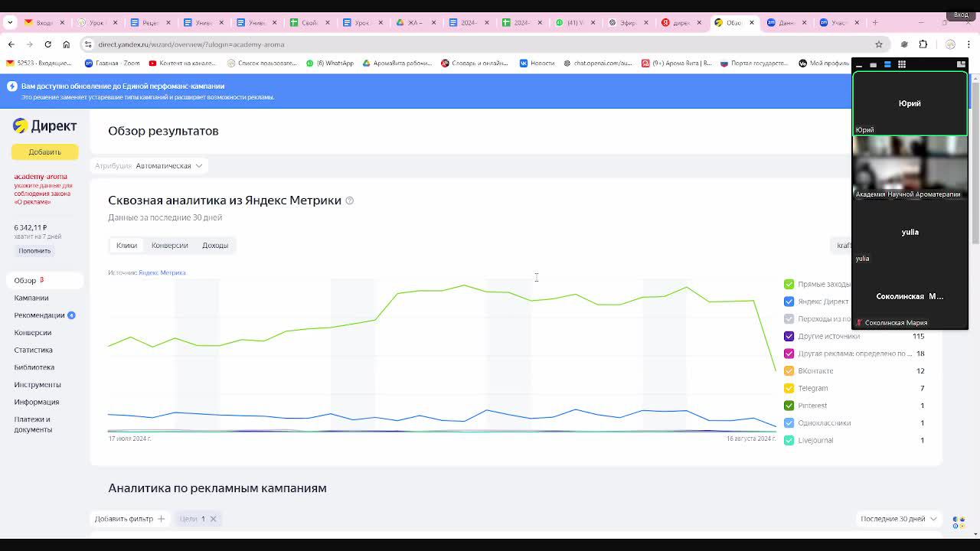Select the Клики tab
Viewport: 980px width, 551px height.
(x=126, y=246)
